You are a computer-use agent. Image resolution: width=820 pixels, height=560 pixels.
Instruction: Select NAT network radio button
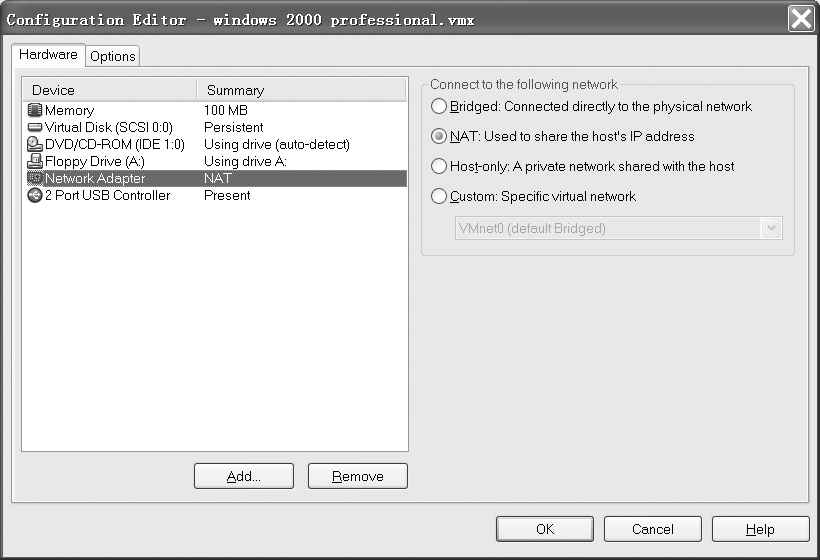[439, 137]
